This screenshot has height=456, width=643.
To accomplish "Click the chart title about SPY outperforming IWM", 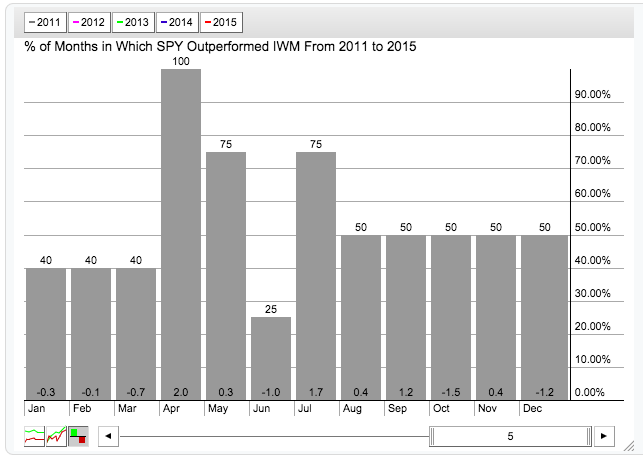I will coord(220,46).
